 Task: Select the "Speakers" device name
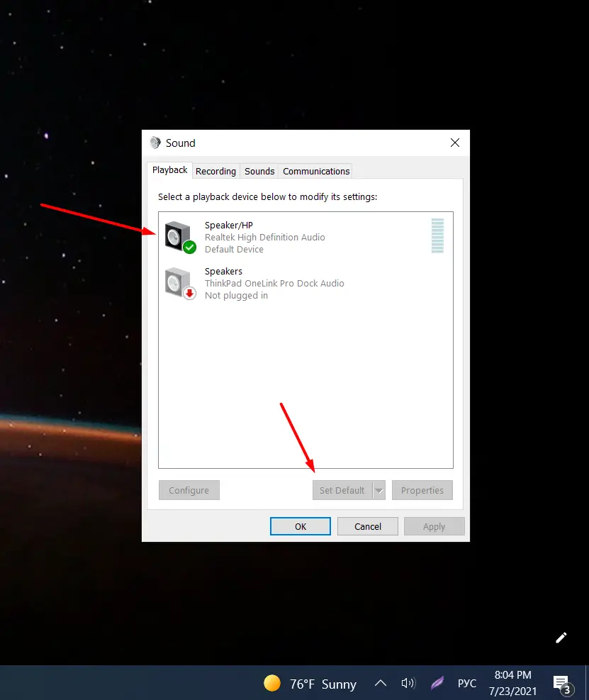coord(223,272)
